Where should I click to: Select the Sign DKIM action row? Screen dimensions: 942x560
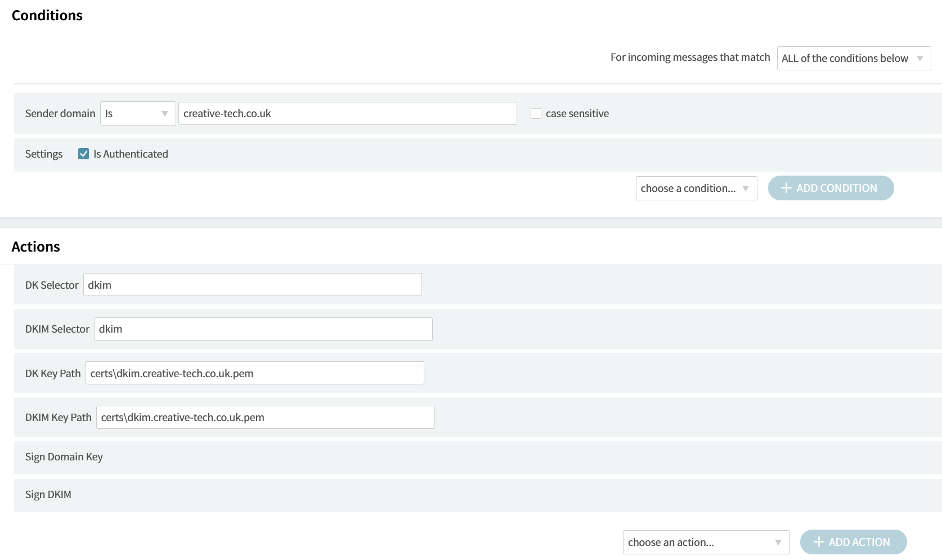[x=478, y=495]
